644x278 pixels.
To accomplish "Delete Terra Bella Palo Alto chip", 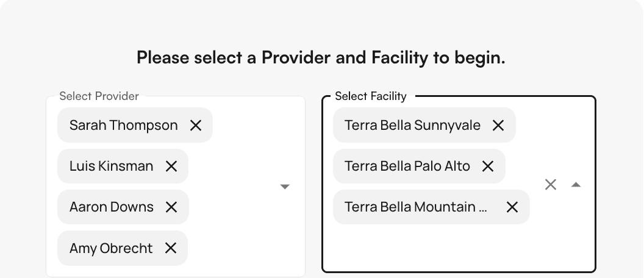I will click(488, 166).
